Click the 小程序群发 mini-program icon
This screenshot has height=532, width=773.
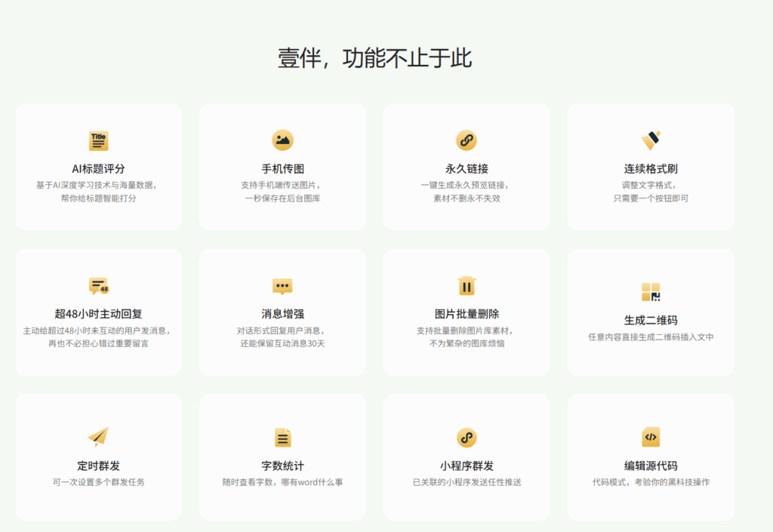(467, 438)
